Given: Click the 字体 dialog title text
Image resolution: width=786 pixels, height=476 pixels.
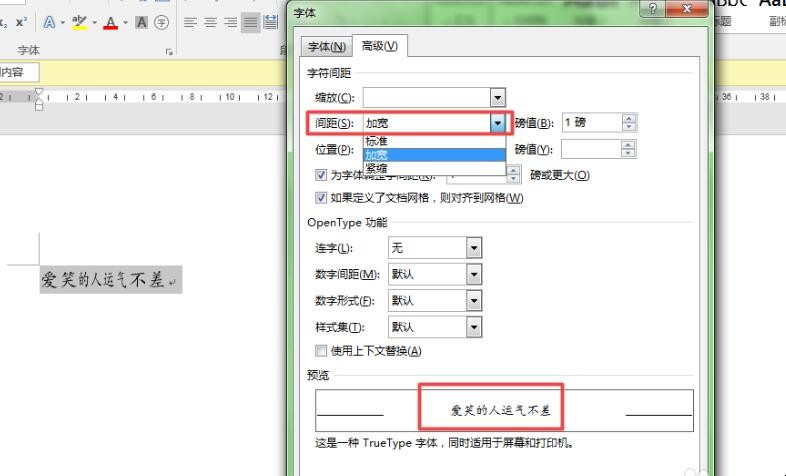Looking at the screenshot, I should [x=304, y=13].
